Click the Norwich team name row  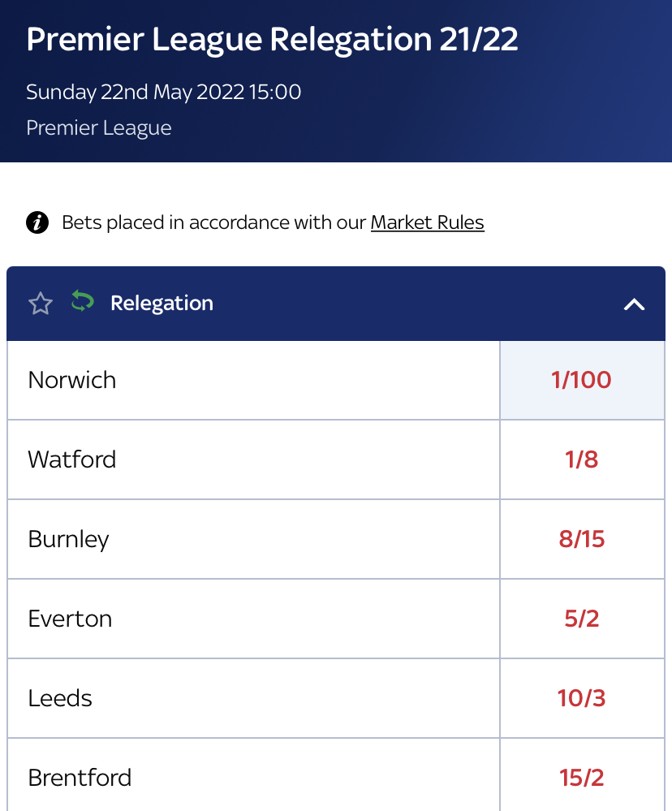pos(253,380)
